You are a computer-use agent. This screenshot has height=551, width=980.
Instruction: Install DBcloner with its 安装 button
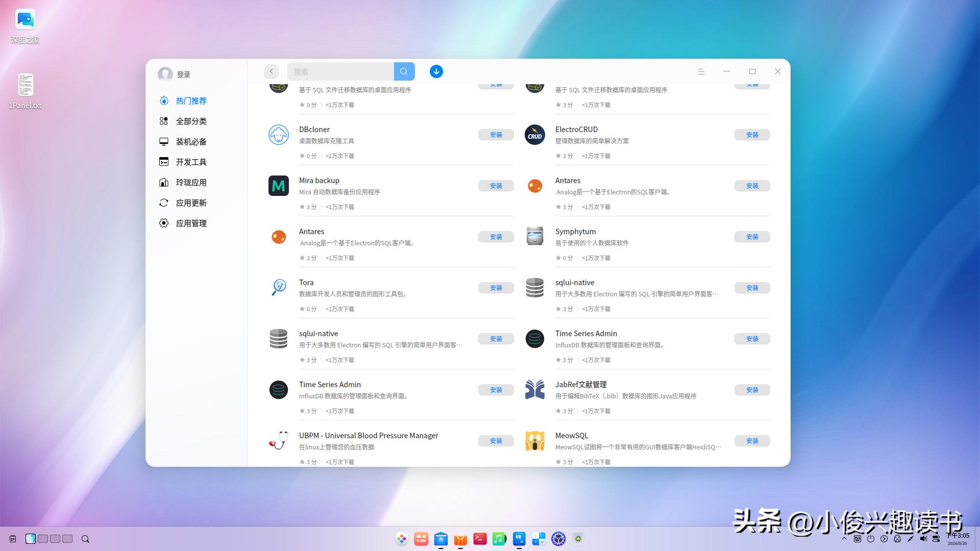point(496,135)
